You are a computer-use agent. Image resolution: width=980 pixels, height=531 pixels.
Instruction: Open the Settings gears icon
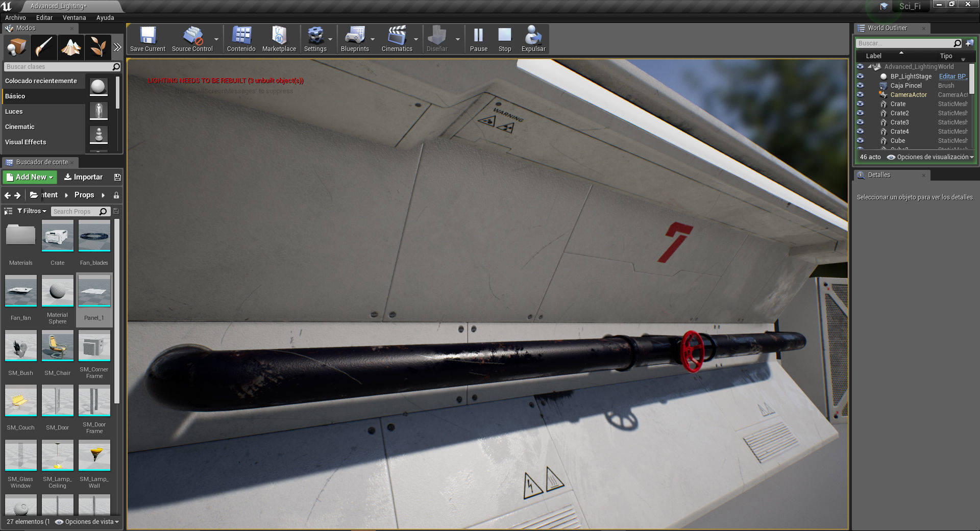point(315,39)
